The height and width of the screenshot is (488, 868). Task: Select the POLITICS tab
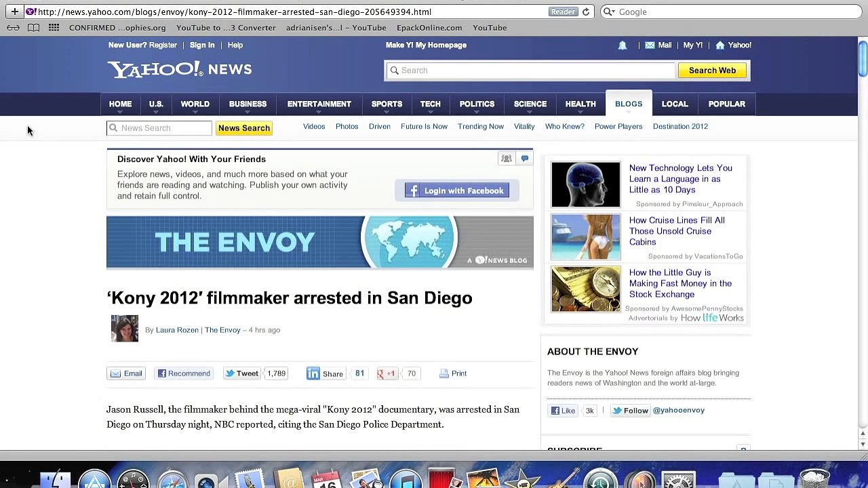[x=477, y=104]
